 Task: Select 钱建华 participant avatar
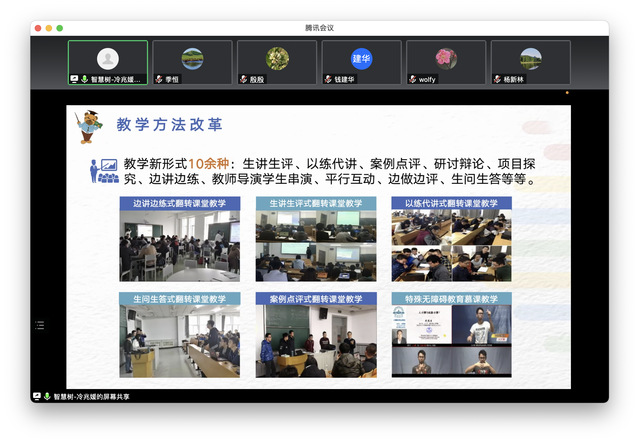[x=361, y=59]
